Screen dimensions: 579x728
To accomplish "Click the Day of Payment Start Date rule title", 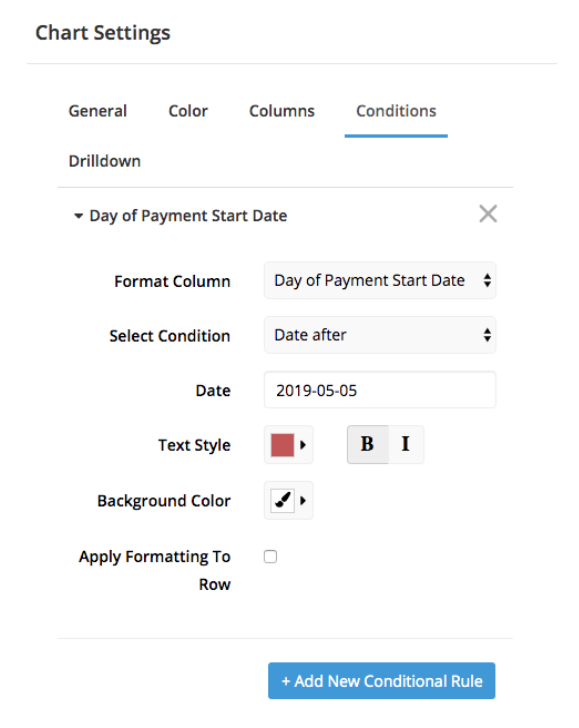I will click(188, 216).
